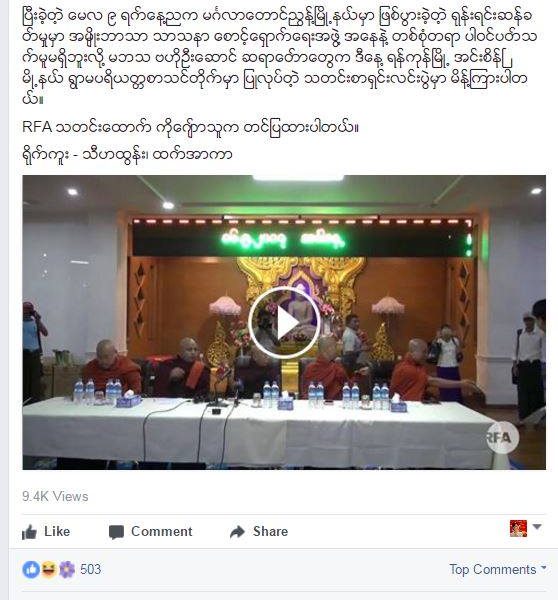Open the Haha laughing reaction emoji
This screenshot has width=558, height=600.
pos(49,569)
